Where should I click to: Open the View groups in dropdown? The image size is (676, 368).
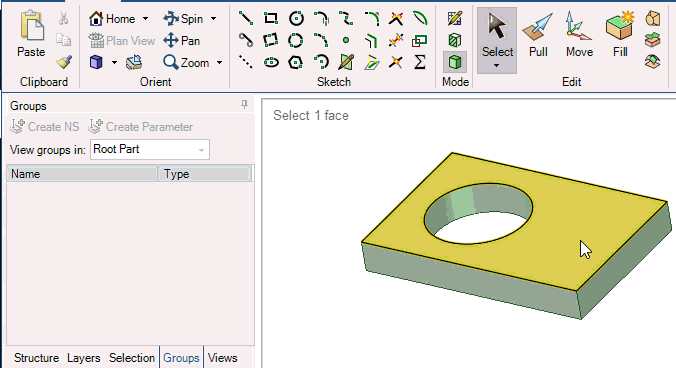click(150, 150)
